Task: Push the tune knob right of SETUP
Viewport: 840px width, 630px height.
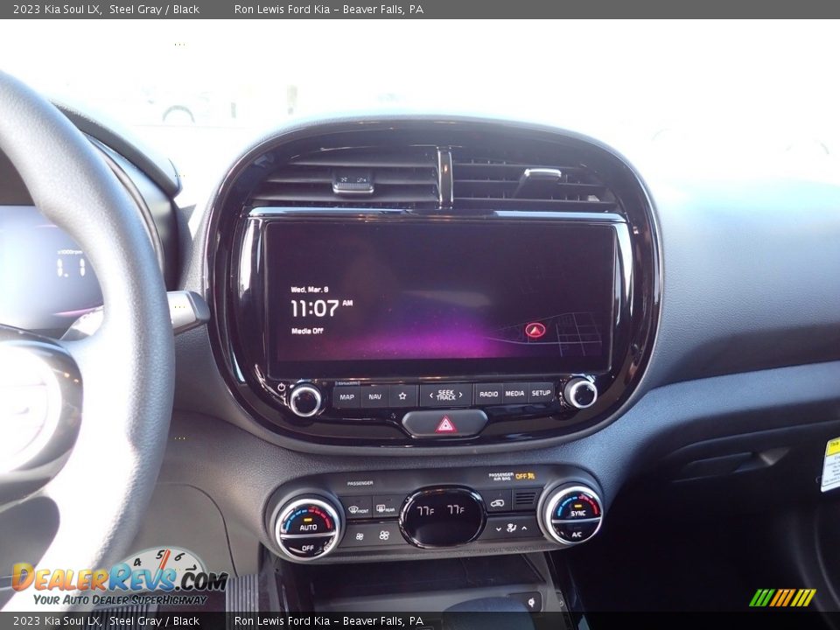Action: [x=580, y=393]
